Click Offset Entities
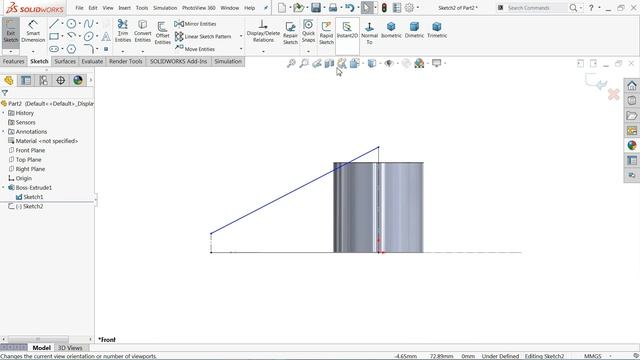Screen dimensions: 640x360 162,33
